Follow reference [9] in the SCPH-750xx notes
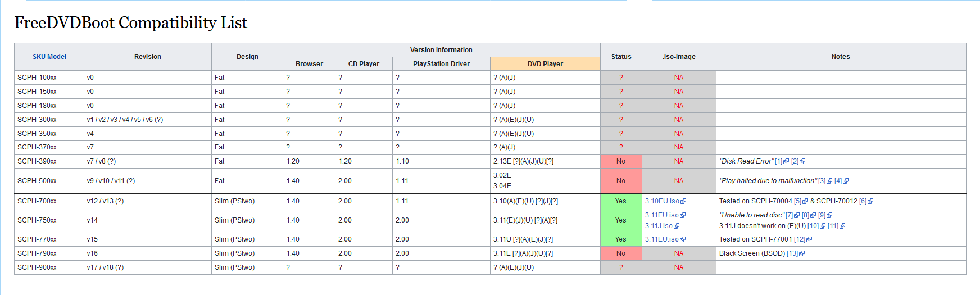Screen dimensions: 980x295 point(822,215)
